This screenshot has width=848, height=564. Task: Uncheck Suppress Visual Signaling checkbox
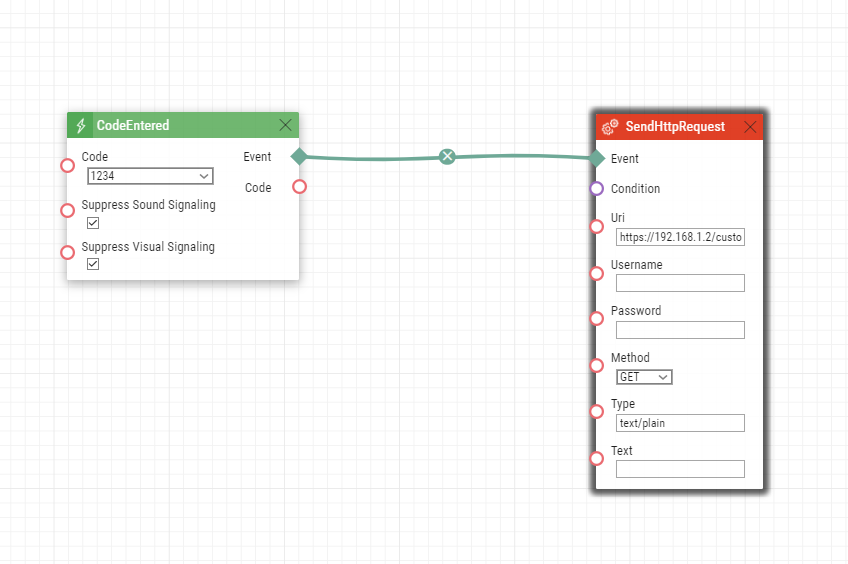tap(93, 264)
